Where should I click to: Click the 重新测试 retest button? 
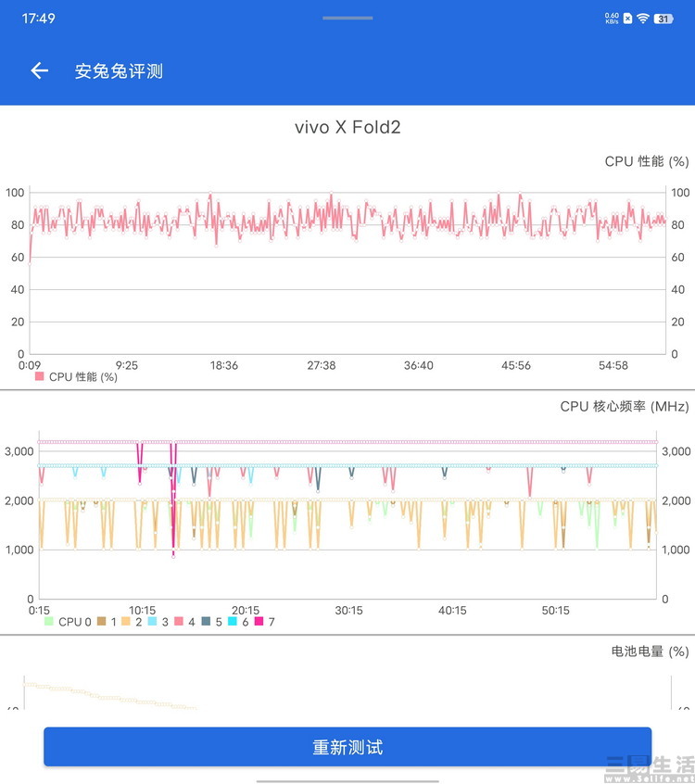pos(347,747)
